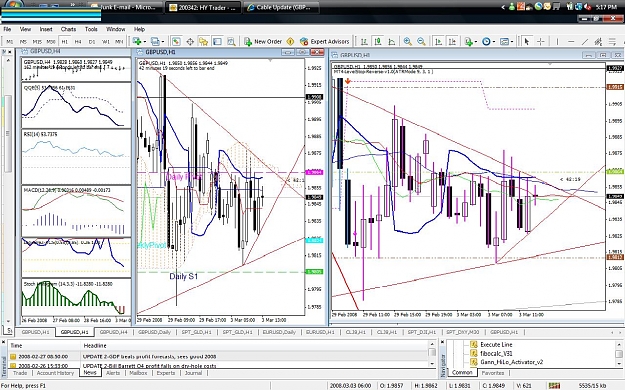Expand the Templates dropdown arrow

511,41
